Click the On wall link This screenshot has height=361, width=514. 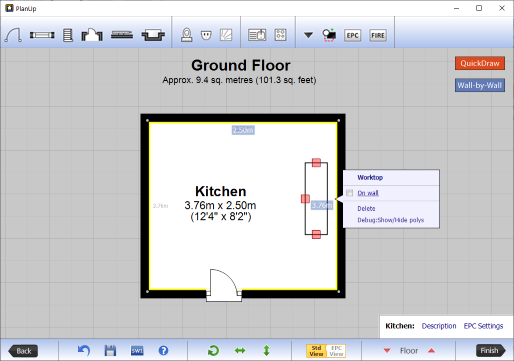point(368,193)
